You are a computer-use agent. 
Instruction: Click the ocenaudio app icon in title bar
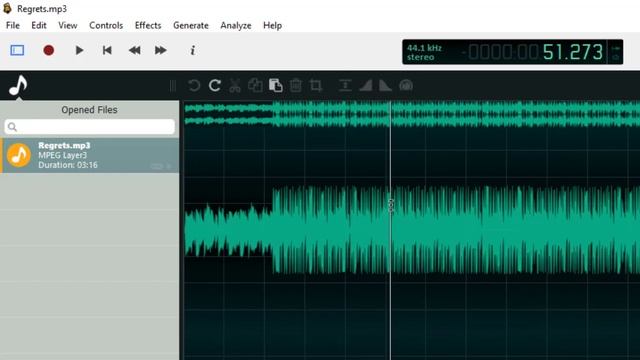(7, 8)
